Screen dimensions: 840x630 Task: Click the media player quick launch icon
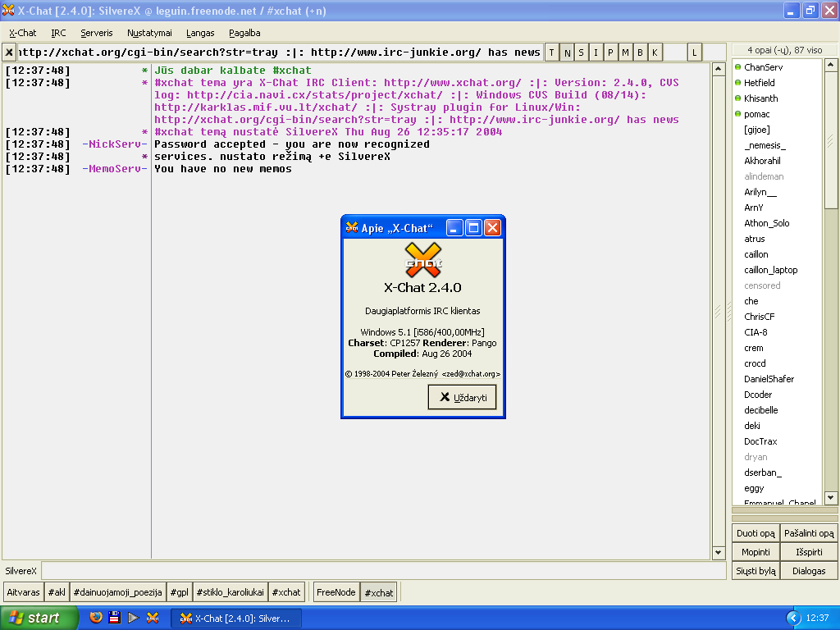tap(133, 618)
